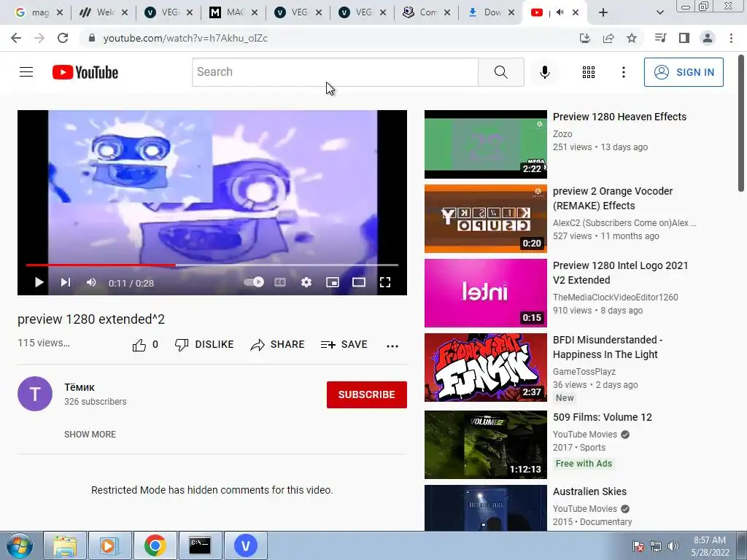
Task: Open more actions ellipsis under video
Action: click(x=392, y=346)
